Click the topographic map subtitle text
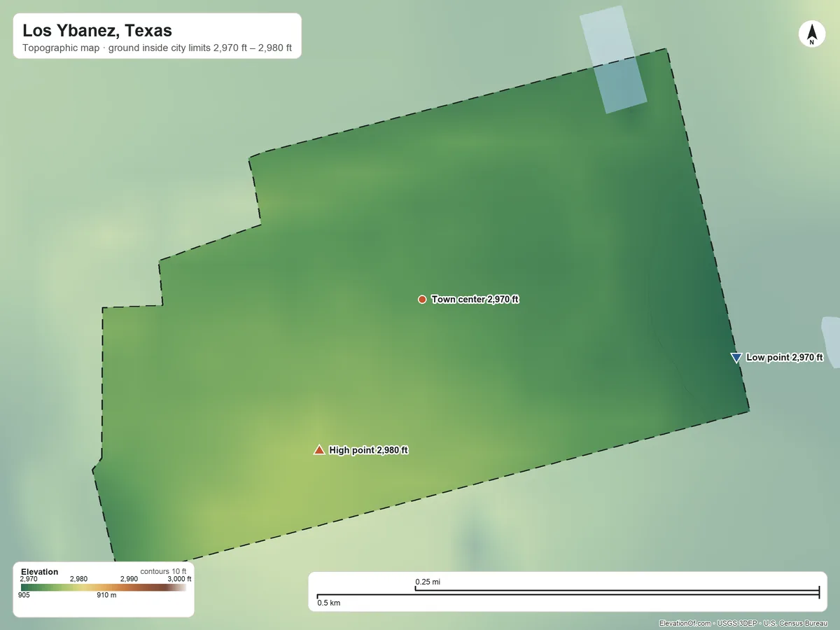The image size is (840, 630). click(157, 49)
